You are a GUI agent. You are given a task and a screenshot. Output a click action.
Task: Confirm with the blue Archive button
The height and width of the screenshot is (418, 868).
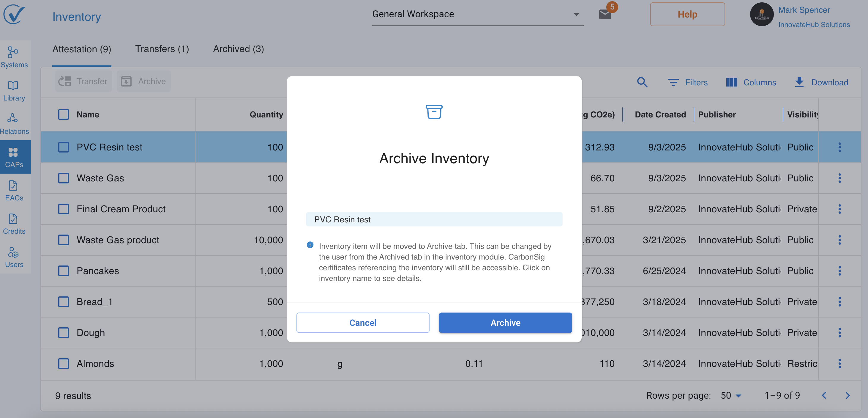click(x=505, y=323)
